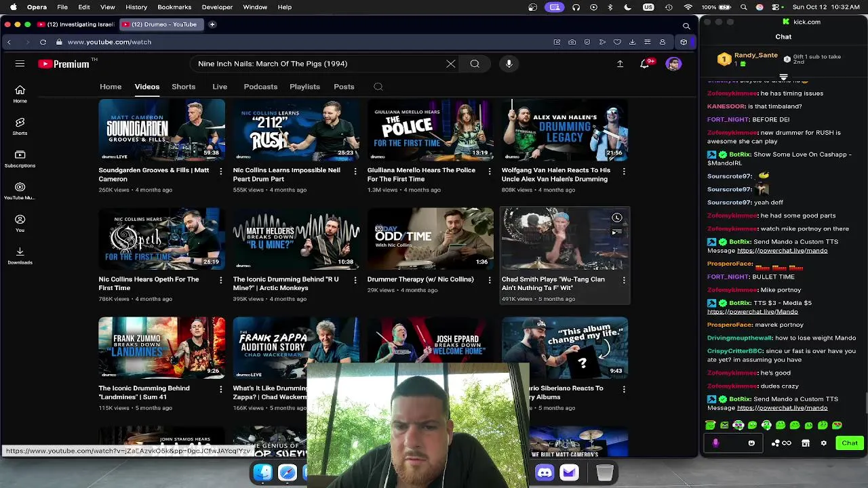The width and height of the screenshot is (868, 488).
Task: Open the Discord app in the Dock
Action: [x=545, y=472]
